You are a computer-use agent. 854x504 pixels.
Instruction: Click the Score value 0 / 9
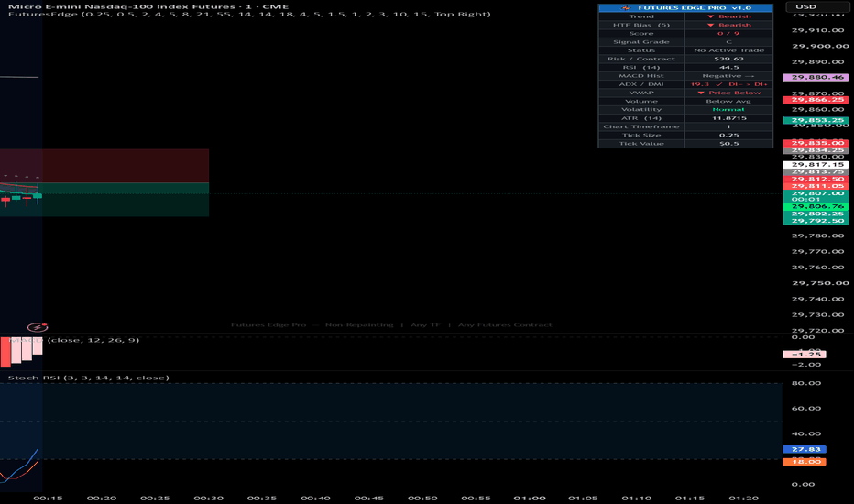click(728, 33)
